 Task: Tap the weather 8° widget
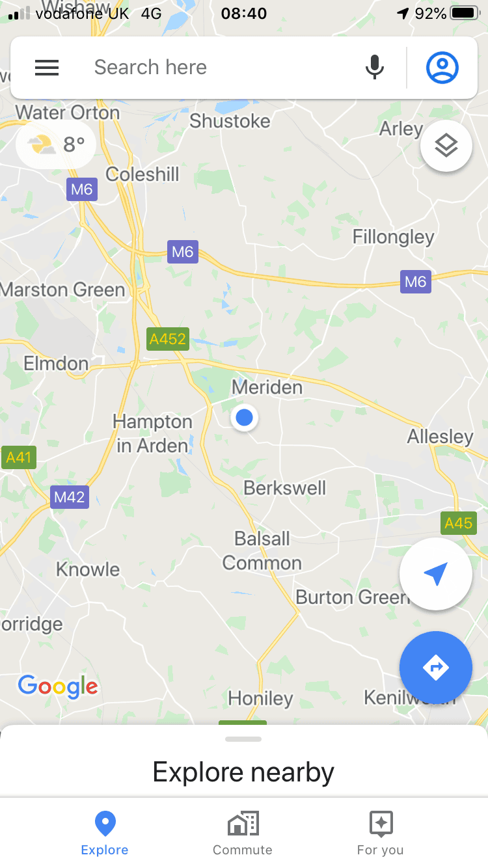56,144
